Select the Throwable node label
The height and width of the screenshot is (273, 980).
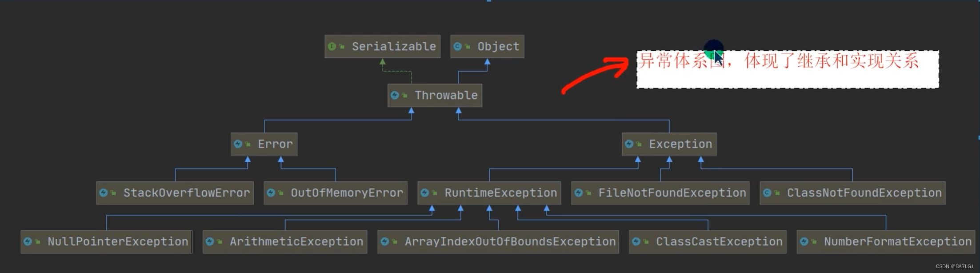(446, 95)
